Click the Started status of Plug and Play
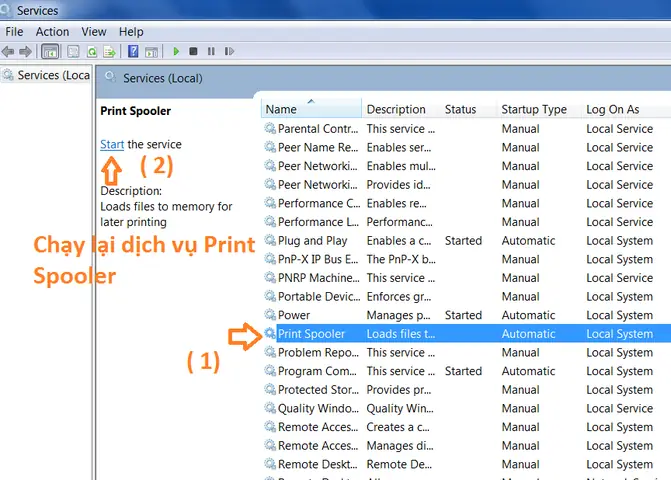671x480 pixels. click(463, 241)
